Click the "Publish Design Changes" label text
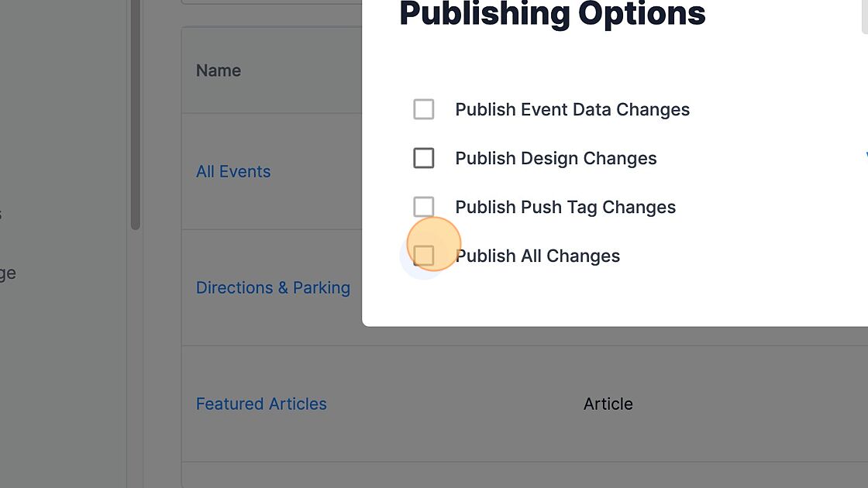 556,158
